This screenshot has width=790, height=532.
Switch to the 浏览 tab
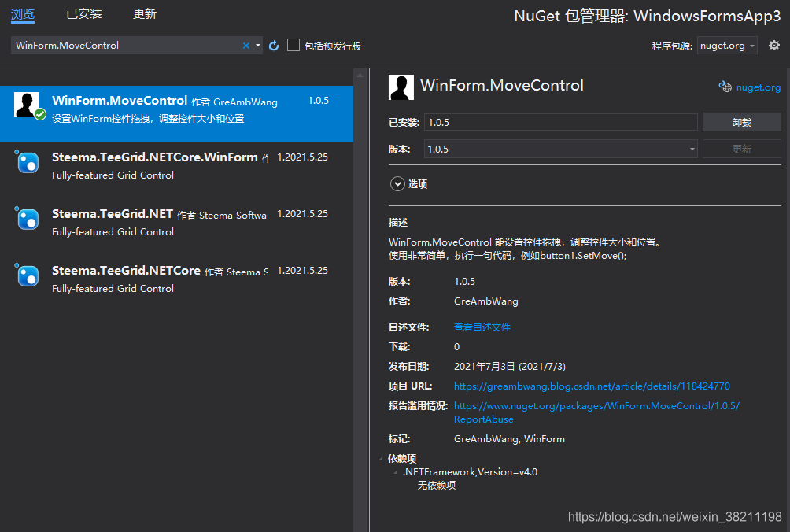(x=23, y=14)
